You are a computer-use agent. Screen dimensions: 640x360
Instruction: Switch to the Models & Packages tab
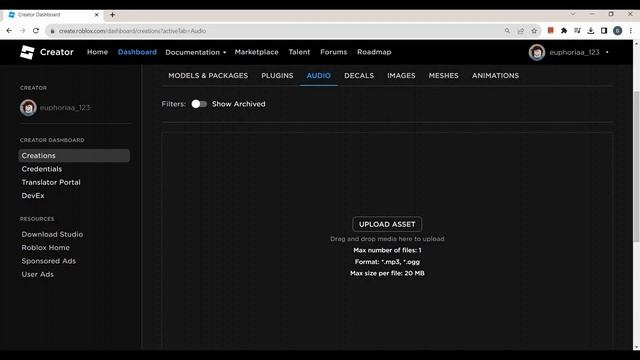208,76
